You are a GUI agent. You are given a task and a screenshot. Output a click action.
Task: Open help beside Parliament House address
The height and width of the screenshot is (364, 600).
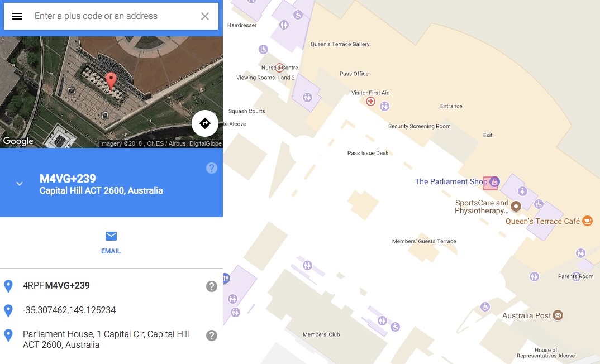click(212, 336)
